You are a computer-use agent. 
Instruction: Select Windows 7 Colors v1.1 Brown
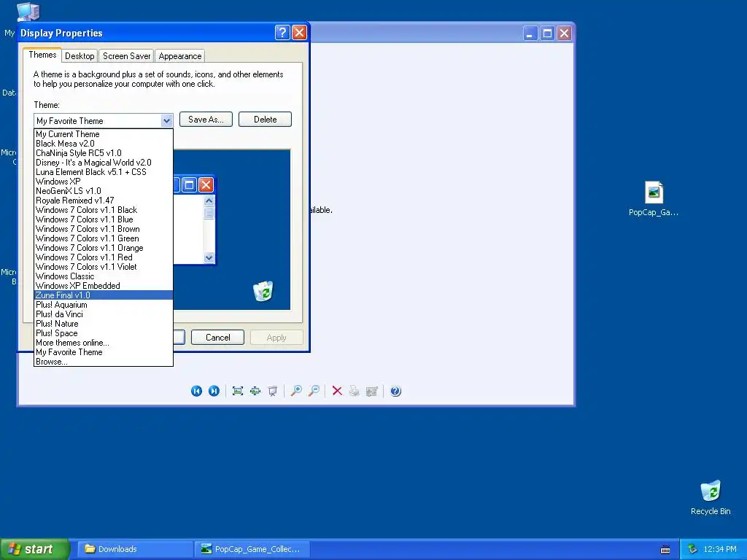(104, 229)
